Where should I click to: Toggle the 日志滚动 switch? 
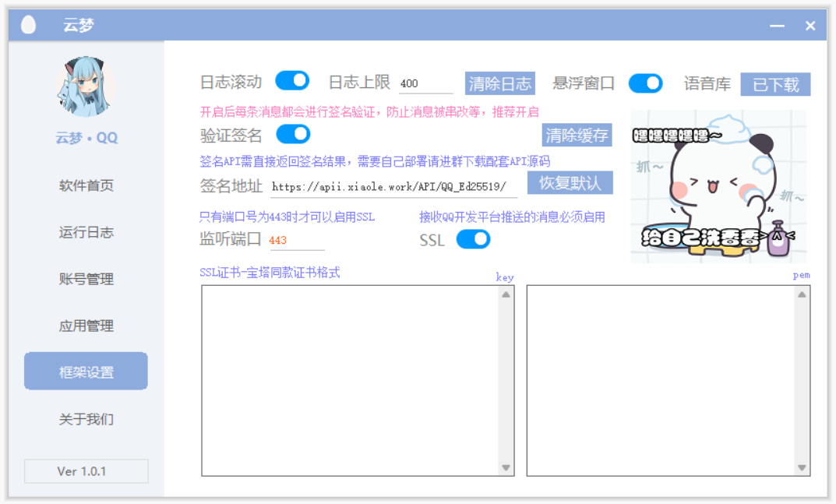[x=292, y=81]
